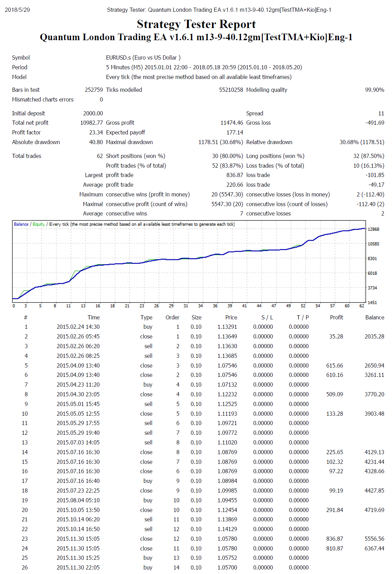Select time 2015.07.03 14:05 in row 13
The height and width of the screenshot is (574, 392).
coord(78,442)
